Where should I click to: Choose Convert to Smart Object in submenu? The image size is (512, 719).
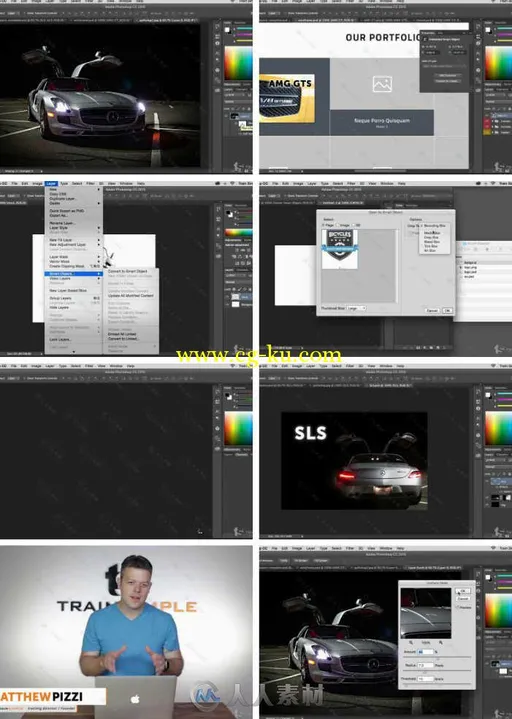click(x=130, y=271)
